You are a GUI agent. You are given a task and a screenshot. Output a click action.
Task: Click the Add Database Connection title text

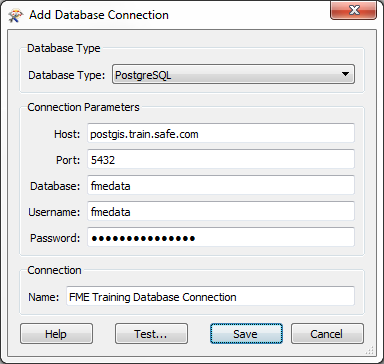click(x=99, y=15)
